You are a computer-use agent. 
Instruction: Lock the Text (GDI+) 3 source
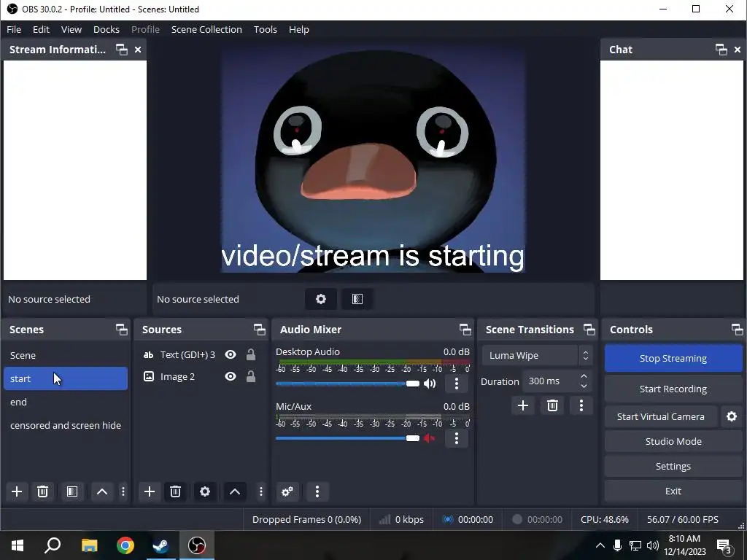point(251,355)
